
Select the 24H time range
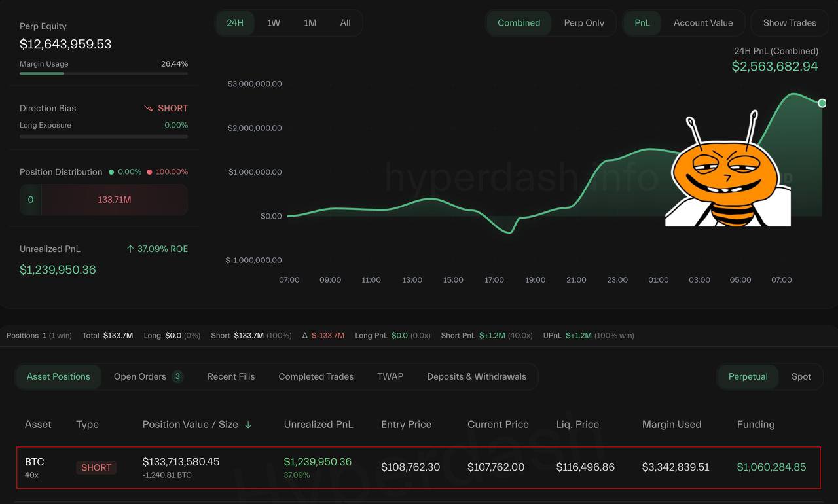point(235,23)
